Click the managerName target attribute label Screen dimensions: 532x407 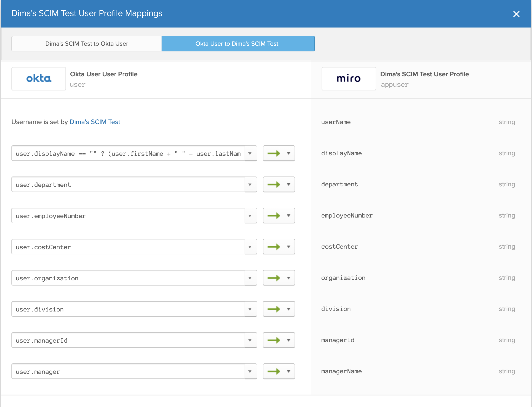click(341, 371)
